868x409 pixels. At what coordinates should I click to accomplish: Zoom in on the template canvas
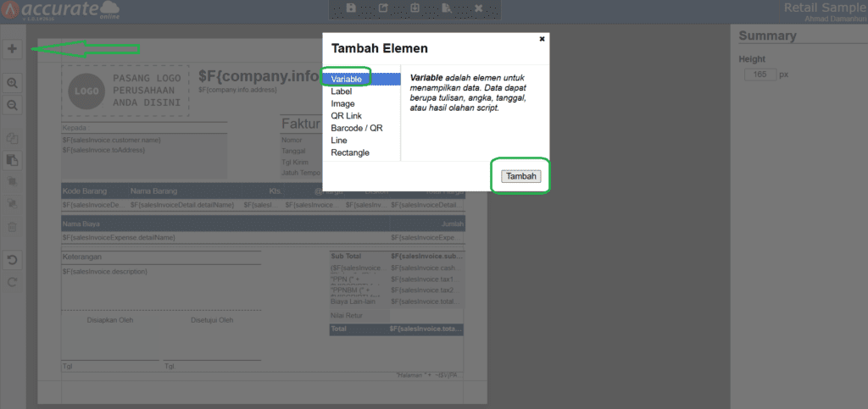click(12, 84)
